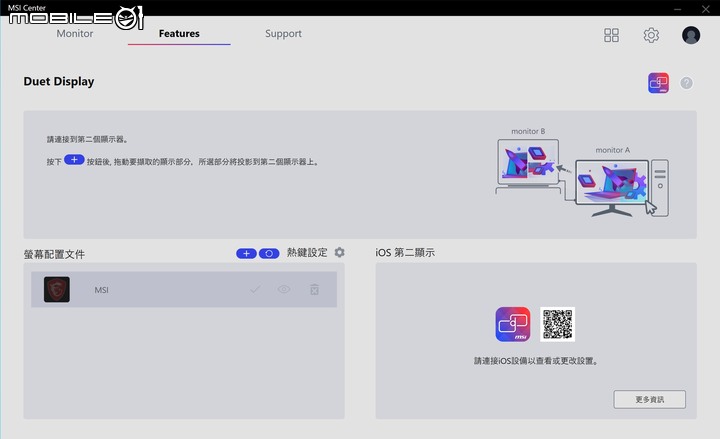The height and width of the screenshot is (439, 720).
Task: Open hotkey settings gear icon
Action: [339, 253]
